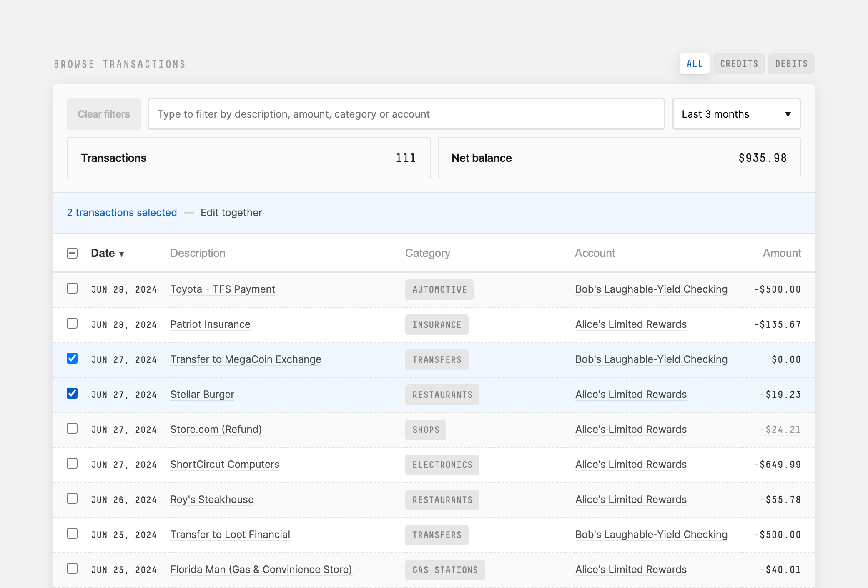This screenshot has width=868, height=588.
Task: Open Florida Man (Gas & Convinience Store) transaction
Action: click(x=261, y=570)
